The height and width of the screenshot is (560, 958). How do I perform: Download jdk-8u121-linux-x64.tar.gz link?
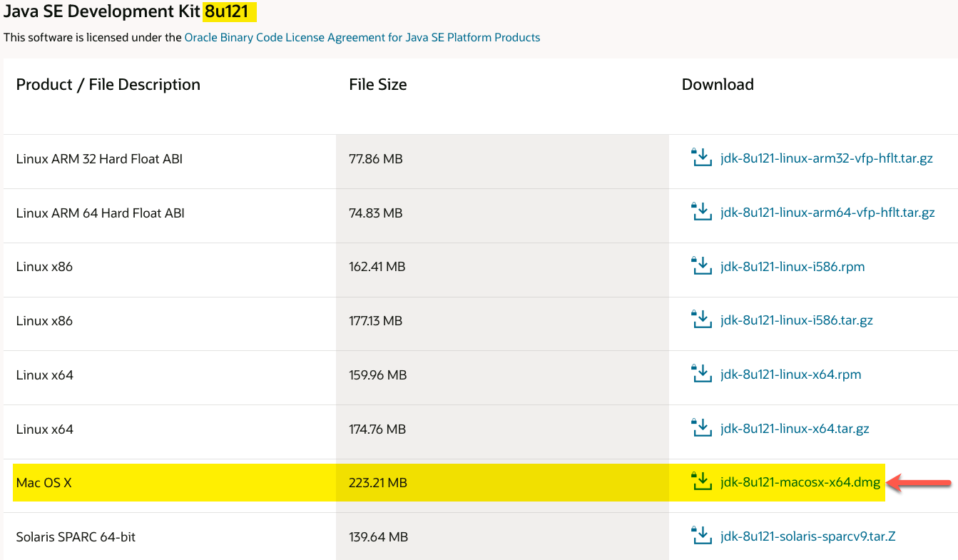point(795,429)
